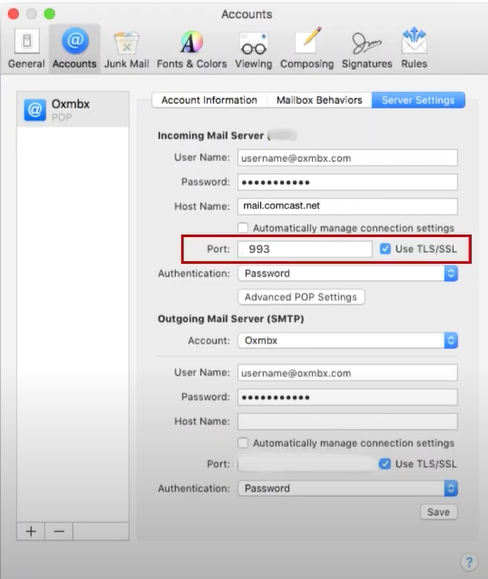The width and height of the screenshot is (488, 579).
Task: Expand incoming Authentication Password dropdown
Action: (x=348, y=274)
